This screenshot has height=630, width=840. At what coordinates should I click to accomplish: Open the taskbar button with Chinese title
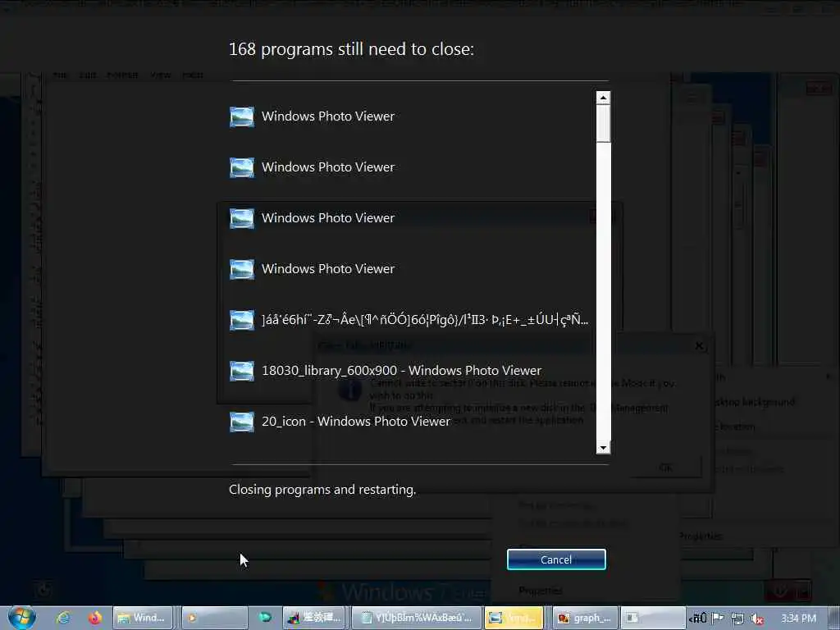pos(316,618)
